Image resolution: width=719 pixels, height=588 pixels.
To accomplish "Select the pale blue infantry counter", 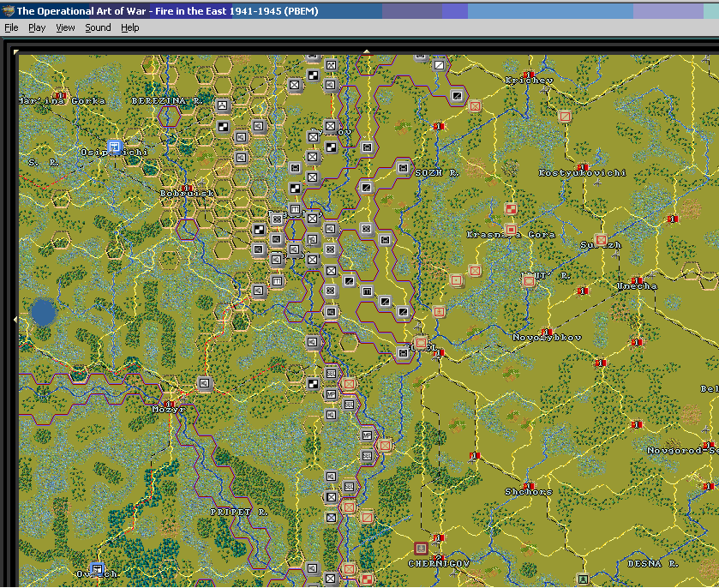I will coord(331,518).
